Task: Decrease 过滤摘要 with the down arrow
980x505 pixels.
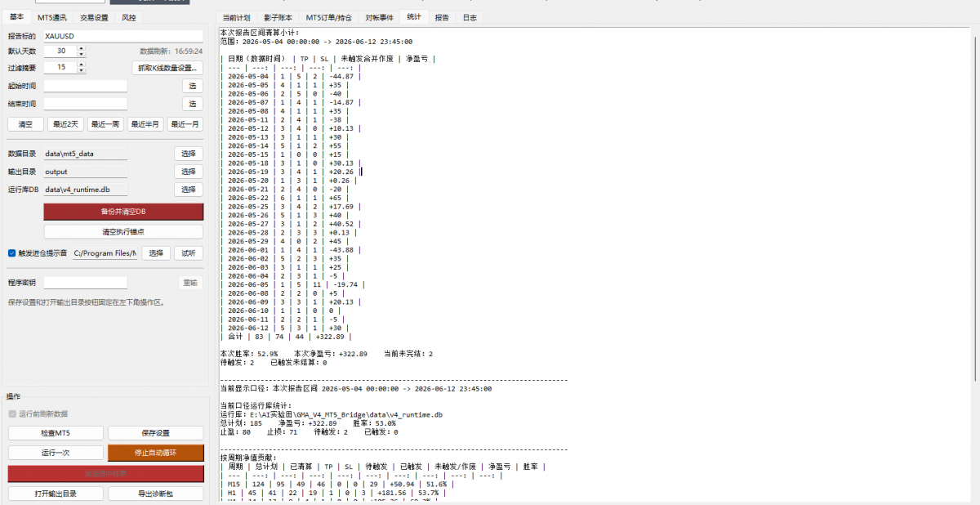Action: 81,70
